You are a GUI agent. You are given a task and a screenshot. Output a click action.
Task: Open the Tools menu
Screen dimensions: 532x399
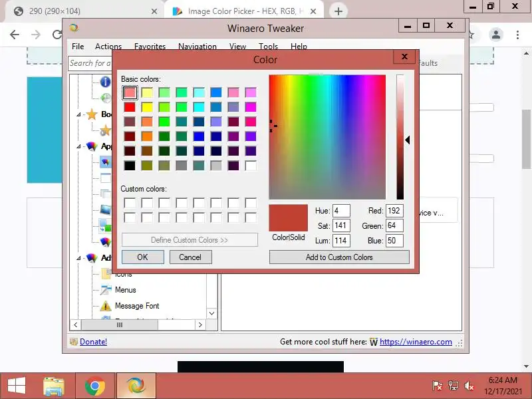pos(268,46)
